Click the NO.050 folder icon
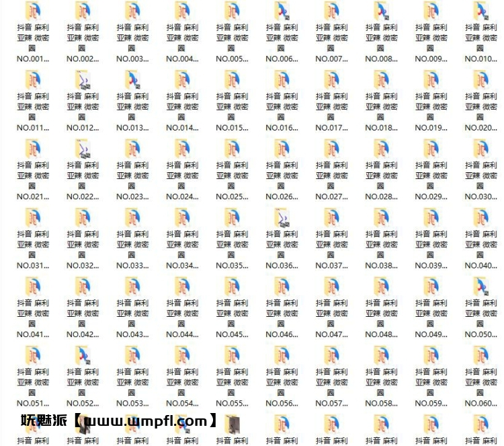 (x=481, y=287)
